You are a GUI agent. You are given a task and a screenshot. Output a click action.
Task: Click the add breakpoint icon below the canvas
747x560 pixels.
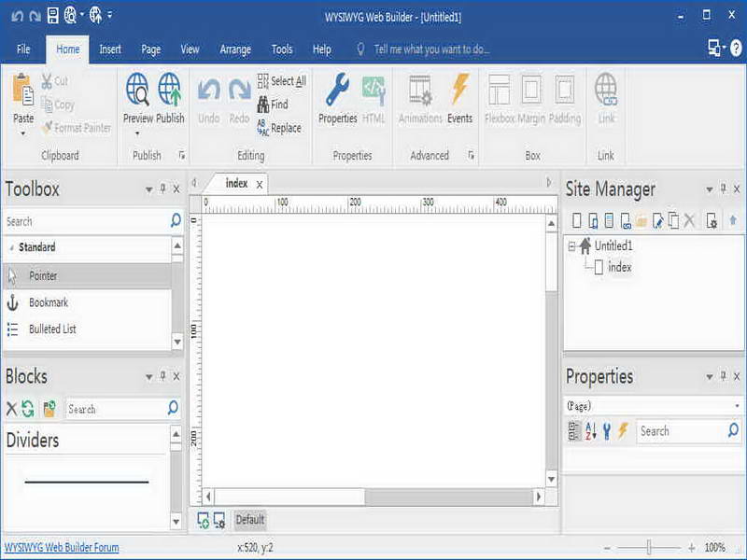[203, 520]
